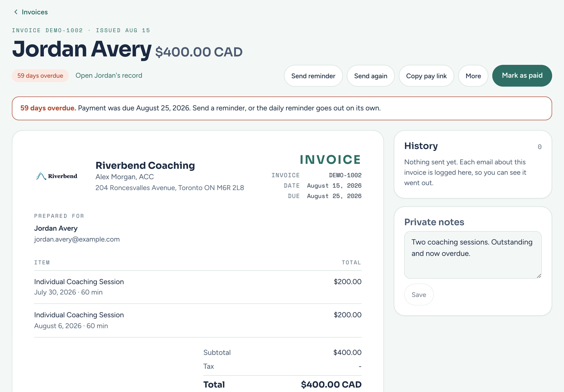Screen dimensions: 564x392
Task: Click the back chevron beside Invoices
Action: tap(16, 12)
